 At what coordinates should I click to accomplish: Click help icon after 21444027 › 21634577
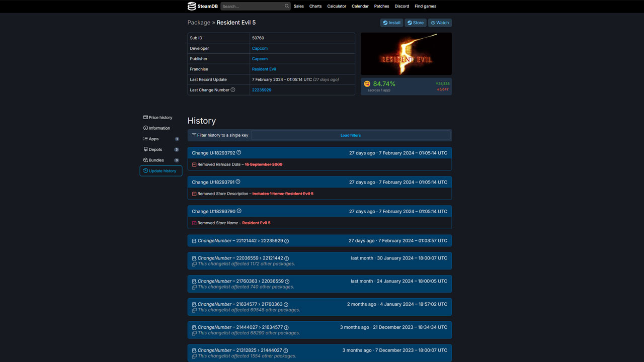click(x=286, y=327)
